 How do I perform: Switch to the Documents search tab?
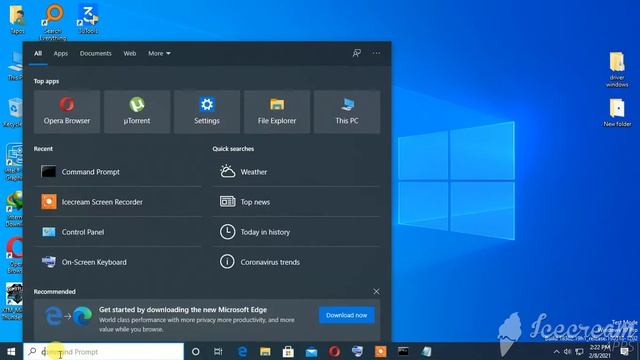pyautogui.click(x=96, y=53)
